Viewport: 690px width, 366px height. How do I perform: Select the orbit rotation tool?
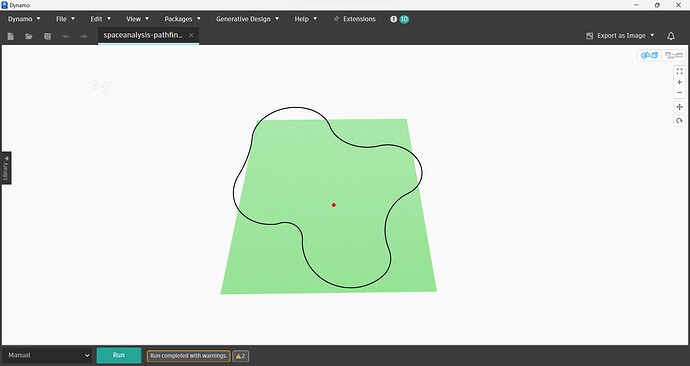679,121
